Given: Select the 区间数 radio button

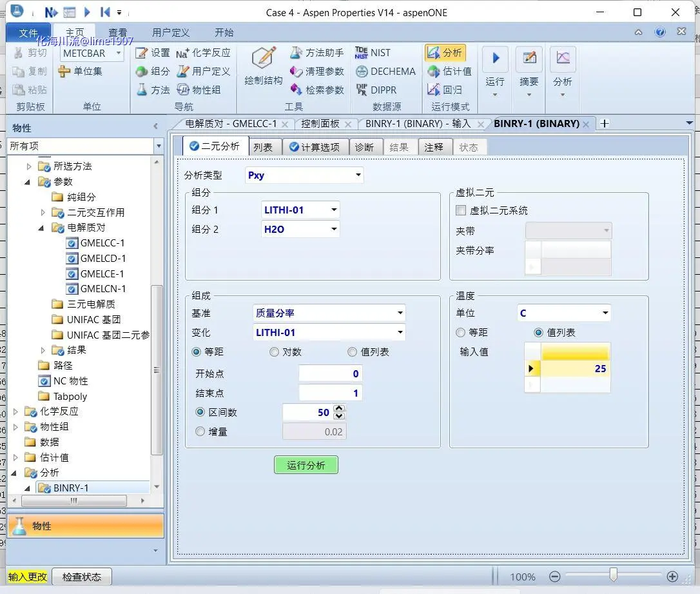Looking at the screenshot, I should (200, 412).
